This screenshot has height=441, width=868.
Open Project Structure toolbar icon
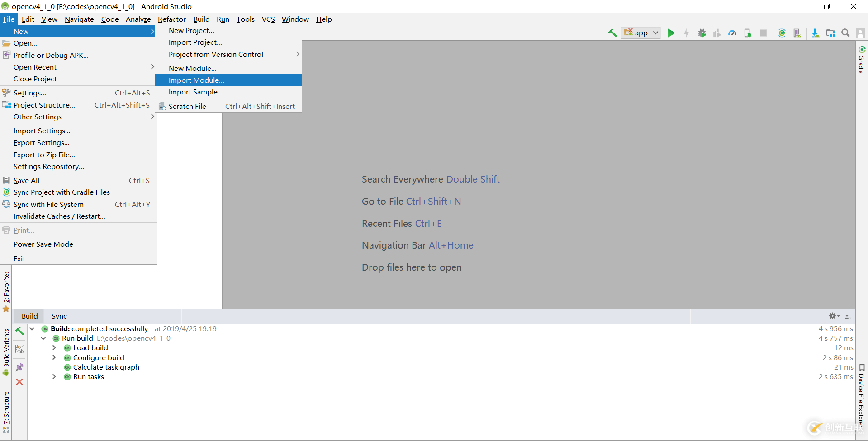point(830,33)
